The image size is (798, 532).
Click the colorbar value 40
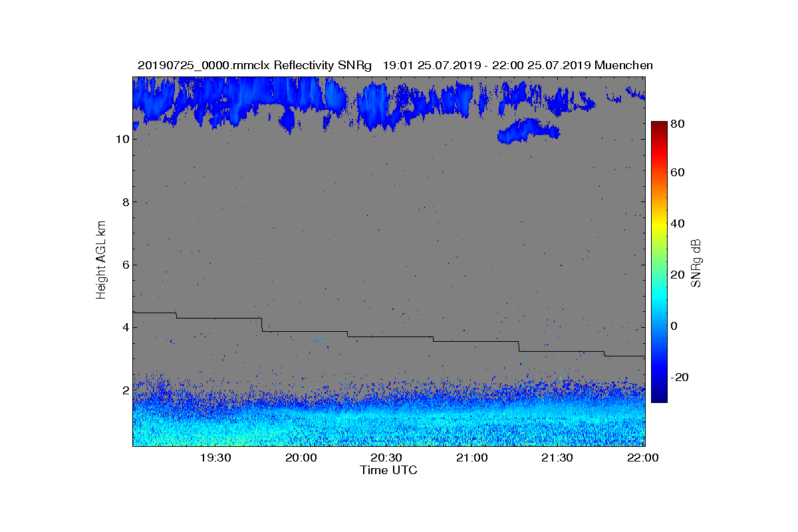(x=678, y=223)
